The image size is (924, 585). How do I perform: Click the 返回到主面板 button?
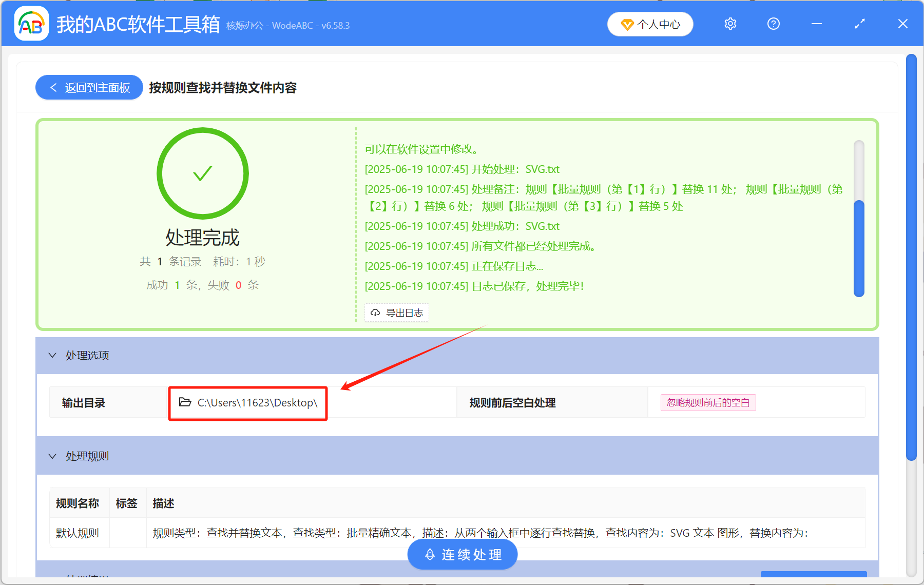88,87
